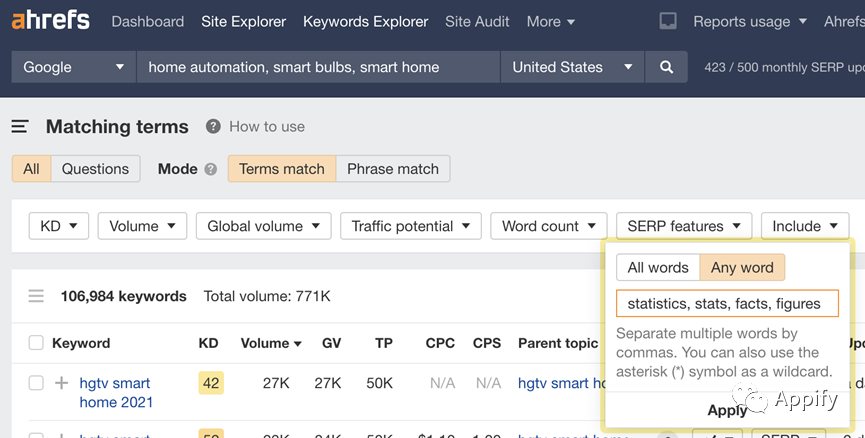Expand the Global volume filter

click(x=264, y=226)
